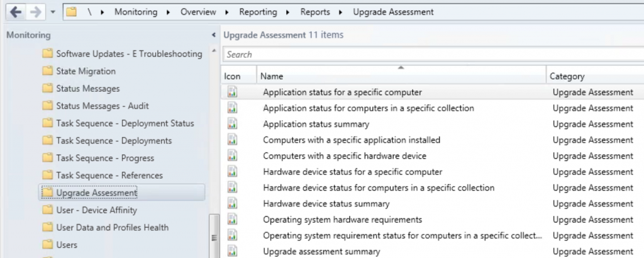Select 'Application status for a specific computer' report
644x258 pixels.
(x=342, y=92)
